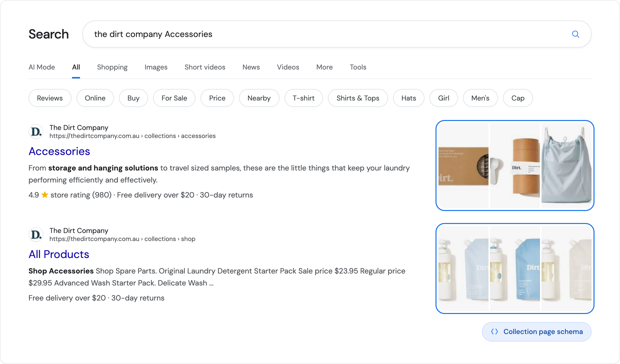Open the Accessories result title link

(59, 151)
